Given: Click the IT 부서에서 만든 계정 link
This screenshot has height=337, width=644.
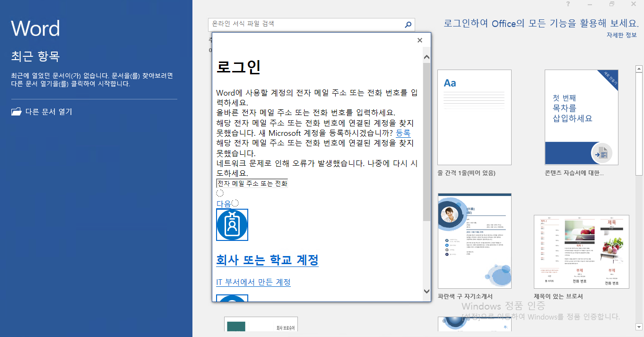Looking at the screenshot, I should 253,282.
